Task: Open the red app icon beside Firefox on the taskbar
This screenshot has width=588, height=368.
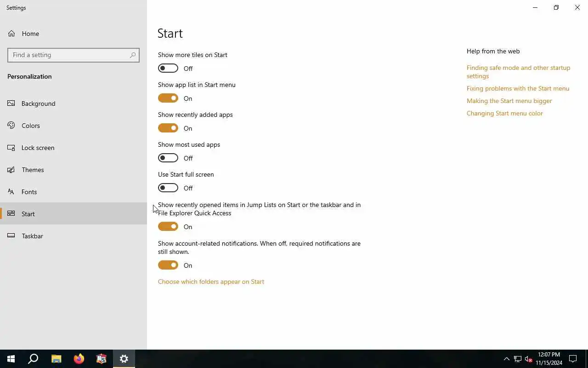Action: [x=101, y=359]
